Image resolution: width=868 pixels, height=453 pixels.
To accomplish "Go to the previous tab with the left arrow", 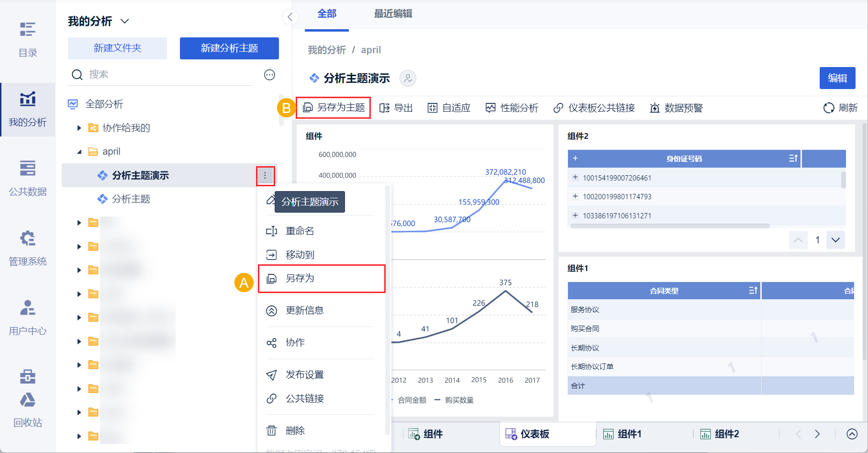I will 798,434.
